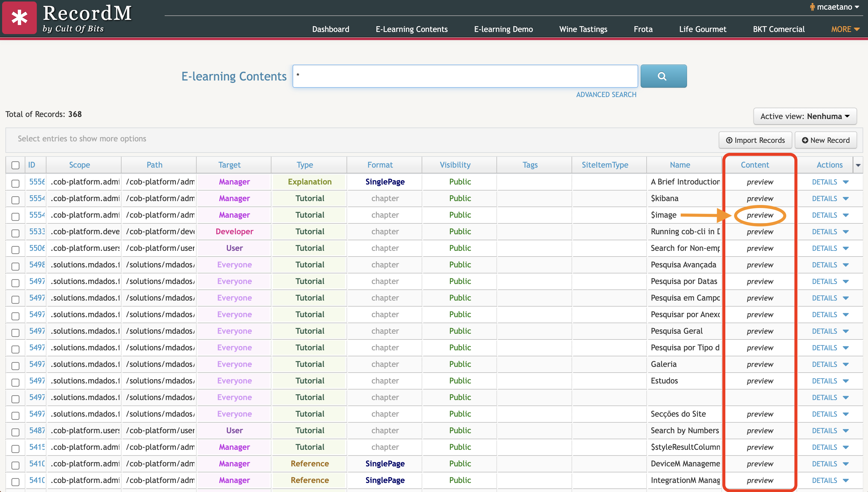868x492 pixels.
Task: Open the column options arrow beside Actions
Action: [858, 165]
